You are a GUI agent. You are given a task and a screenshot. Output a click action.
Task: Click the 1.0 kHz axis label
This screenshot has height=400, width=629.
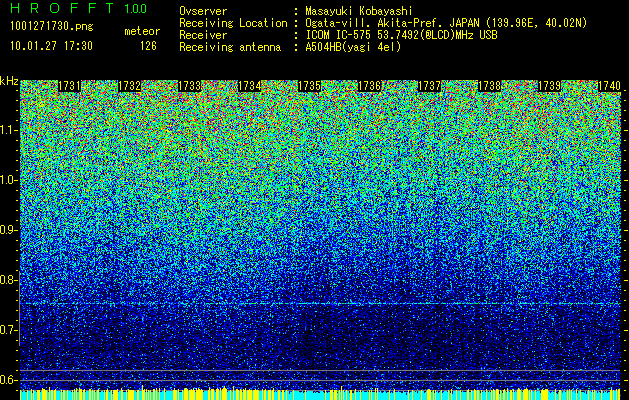[9, 181]
